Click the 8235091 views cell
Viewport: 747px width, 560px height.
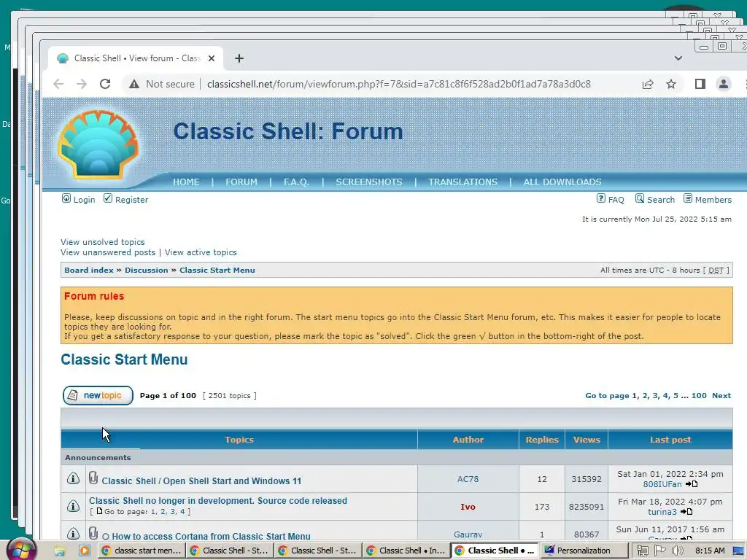coord(587,507)
